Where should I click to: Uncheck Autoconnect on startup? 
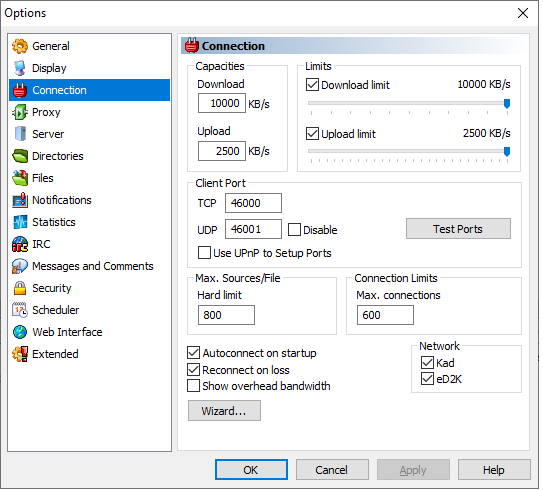point(194,353)
